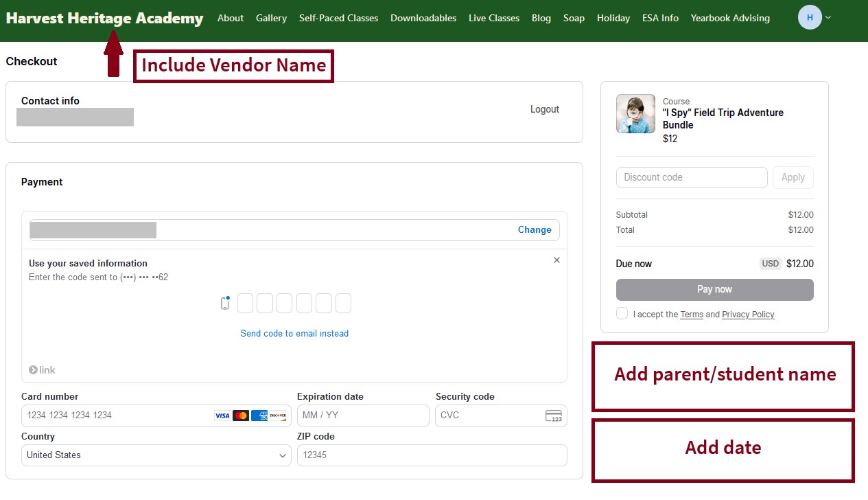Screen dimensions: 868x500
Task: Click the Card number input field
Action: (117, 416)
